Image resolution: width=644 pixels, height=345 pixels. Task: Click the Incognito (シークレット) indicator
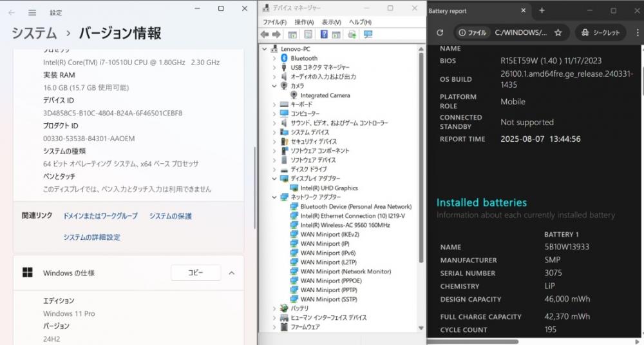(x=600, y=32)
